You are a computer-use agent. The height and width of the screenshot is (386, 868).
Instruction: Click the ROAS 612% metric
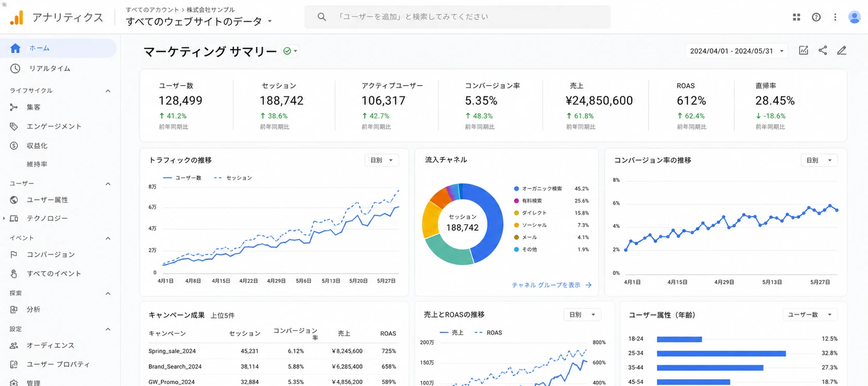click(x=691, y=106)
